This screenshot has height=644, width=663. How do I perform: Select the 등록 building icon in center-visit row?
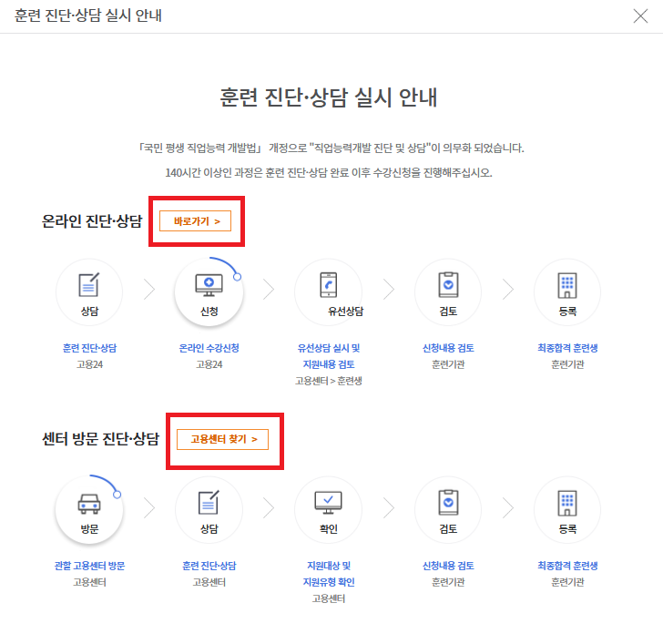click(567, 503)
